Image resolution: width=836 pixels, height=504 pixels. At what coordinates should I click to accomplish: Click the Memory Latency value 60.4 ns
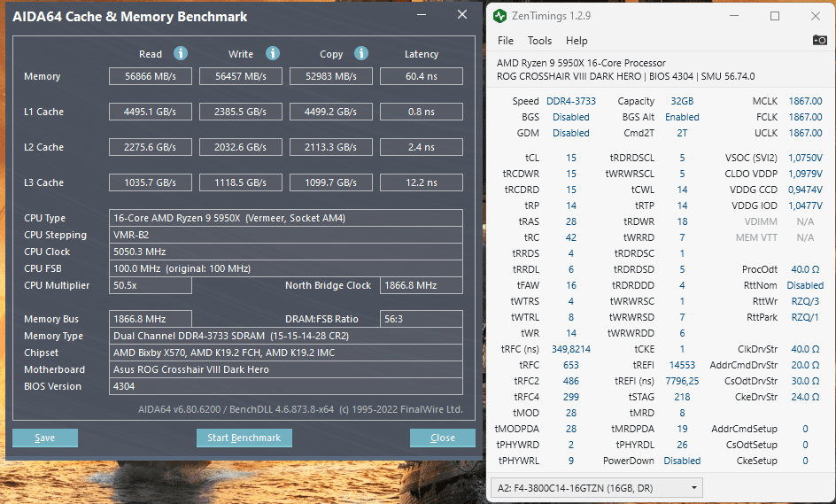pyautogui.click(x=422, y=76)
